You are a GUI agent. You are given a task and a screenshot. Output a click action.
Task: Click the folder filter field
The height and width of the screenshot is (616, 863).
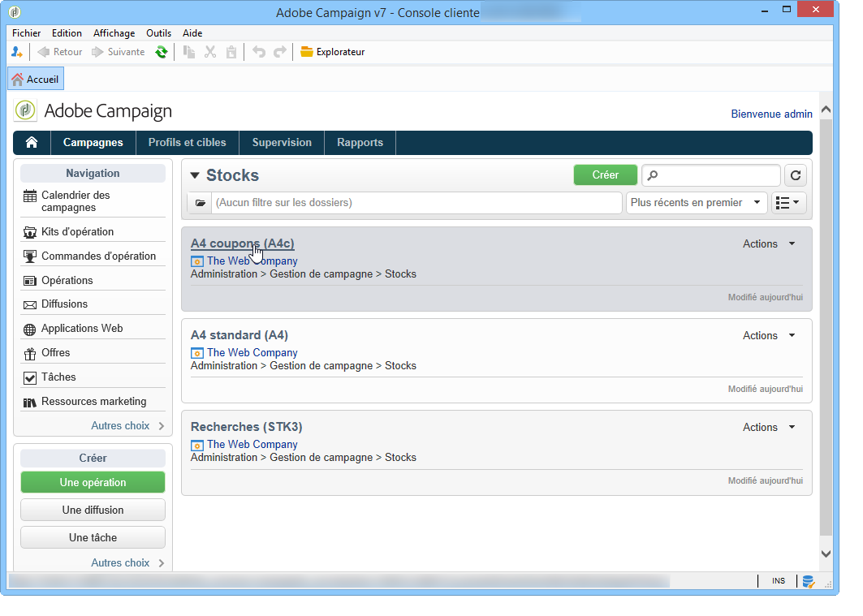pyautogui.click(x=416, y=203)
